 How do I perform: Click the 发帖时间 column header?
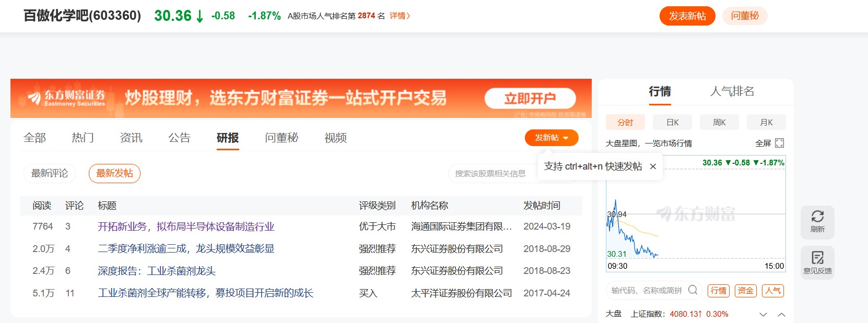(x=542, y=206)
